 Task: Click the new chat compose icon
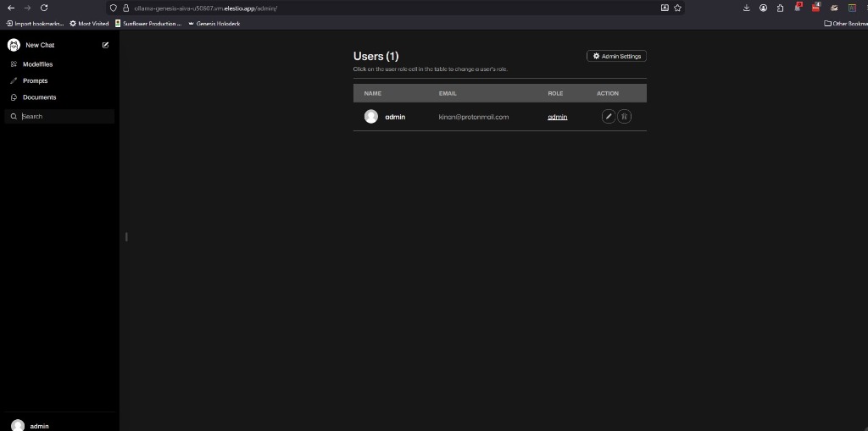tap(106, 46)
